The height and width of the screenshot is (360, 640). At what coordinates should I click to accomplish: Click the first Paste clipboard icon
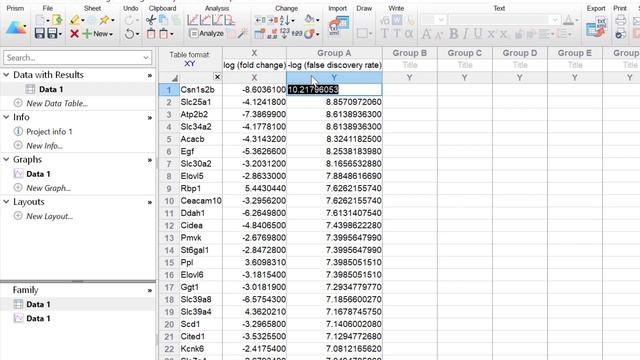coord(151,34)
